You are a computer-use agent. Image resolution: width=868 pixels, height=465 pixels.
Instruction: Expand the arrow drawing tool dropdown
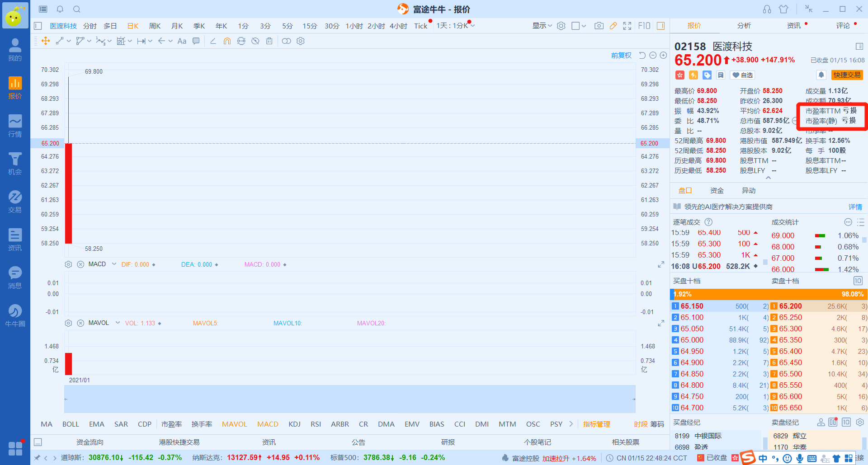pyautogui.click(x=170, y=41)
